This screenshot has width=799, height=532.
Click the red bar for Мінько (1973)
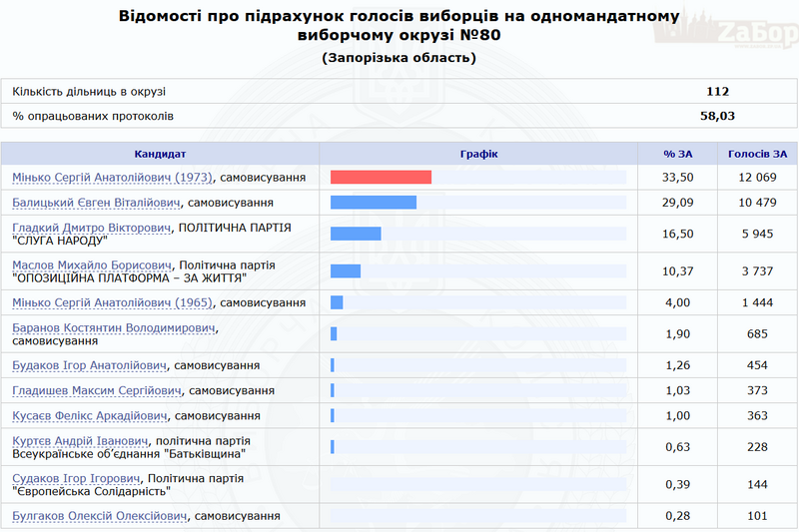[381, 177]
